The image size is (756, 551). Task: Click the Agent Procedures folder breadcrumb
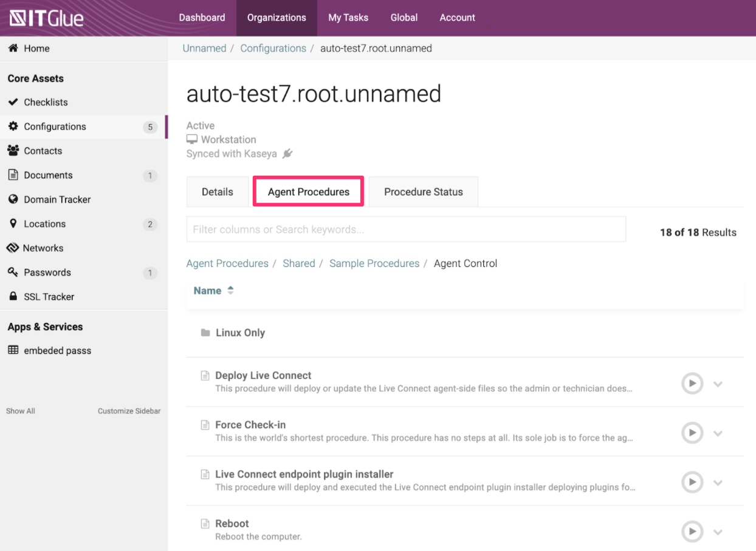(227, 263)
